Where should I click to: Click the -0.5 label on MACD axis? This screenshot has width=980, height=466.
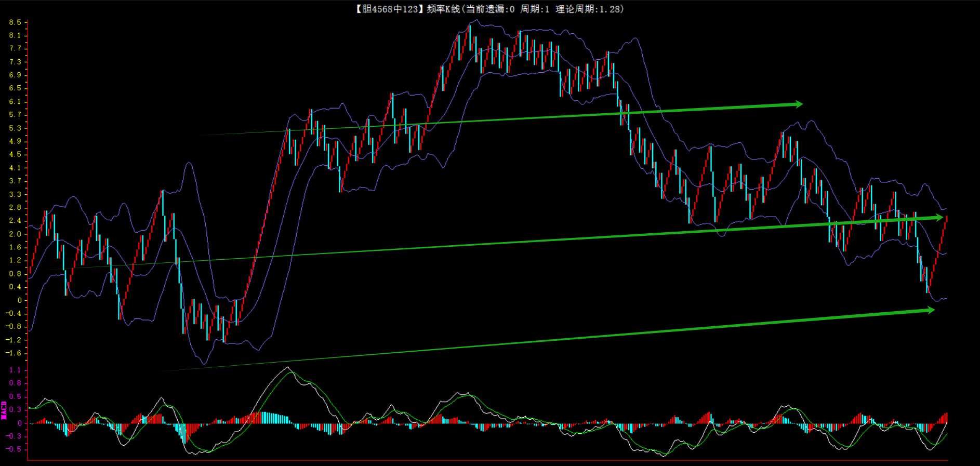(x=14, y=449)
